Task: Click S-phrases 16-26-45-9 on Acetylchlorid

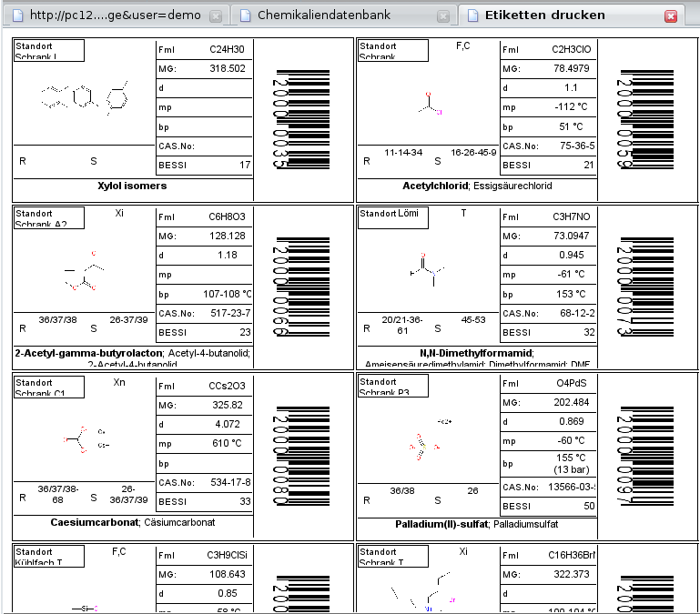Action: pyautogui.click(x=473, y=153)
